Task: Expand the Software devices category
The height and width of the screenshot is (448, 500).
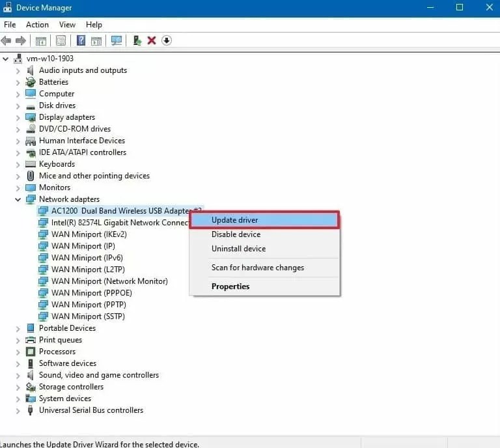Action: click(18, 363)
